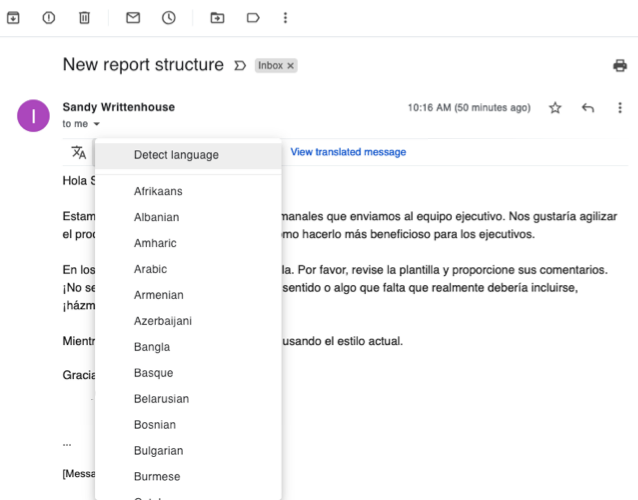The image size is (638, 500).
Task: Delete the email with trash icon
Action: (84, 18)
